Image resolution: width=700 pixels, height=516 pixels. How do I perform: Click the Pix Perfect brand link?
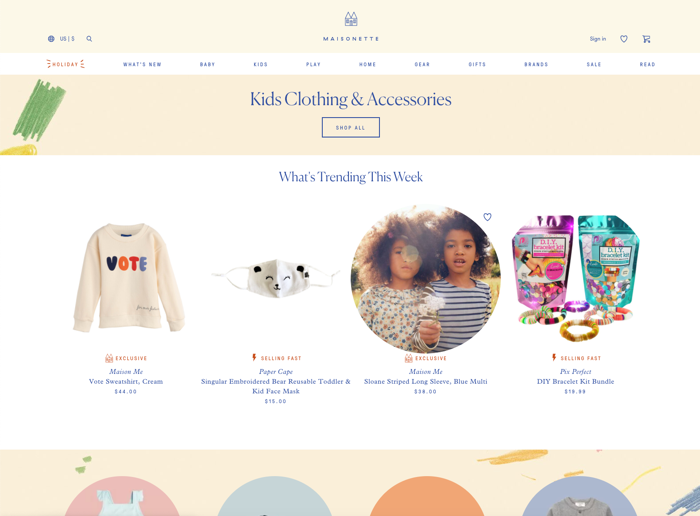575,371
